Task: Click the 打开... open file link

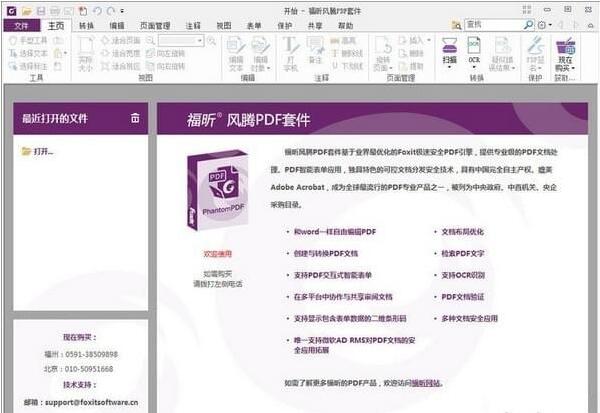Action: [x=38, y=151]
